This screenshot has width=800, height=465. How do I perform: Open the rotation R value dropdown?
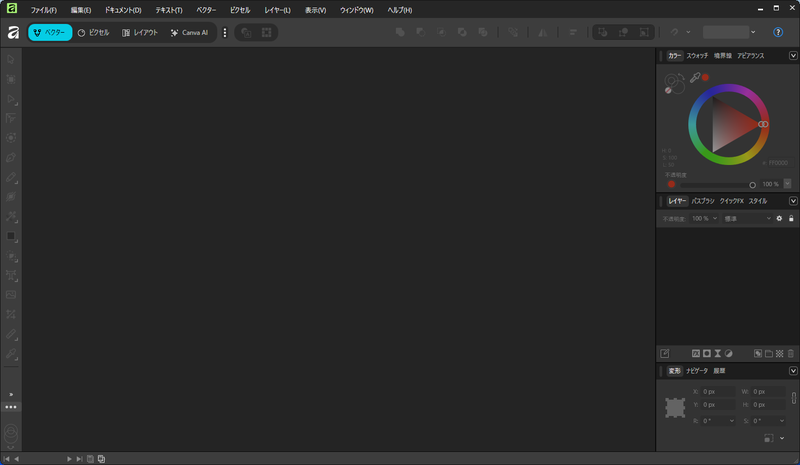point(732,421)
